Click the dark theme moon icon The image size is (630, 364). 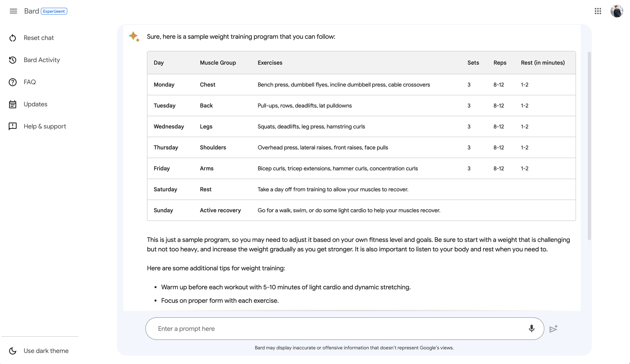(12, 351)
